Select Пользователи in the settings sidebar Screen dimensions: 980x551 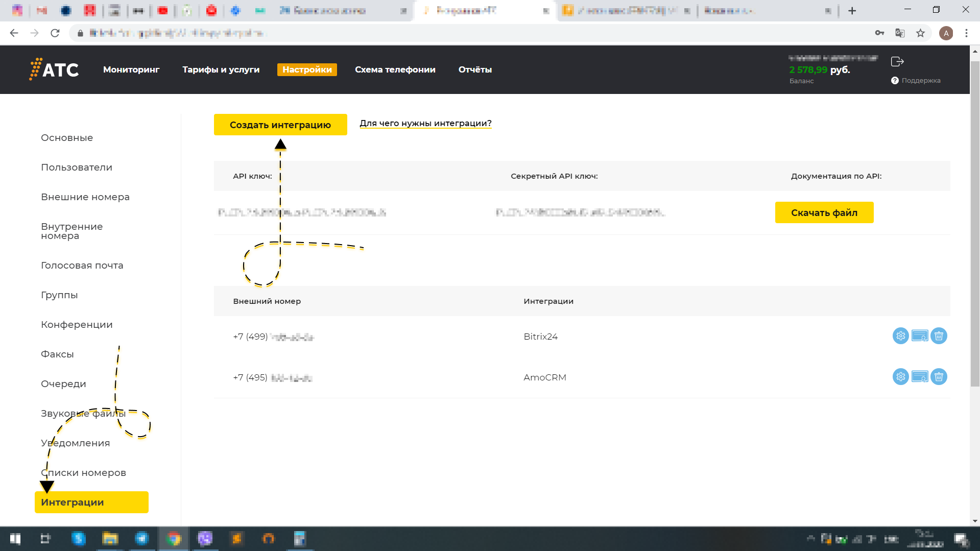tap(77, 167)
